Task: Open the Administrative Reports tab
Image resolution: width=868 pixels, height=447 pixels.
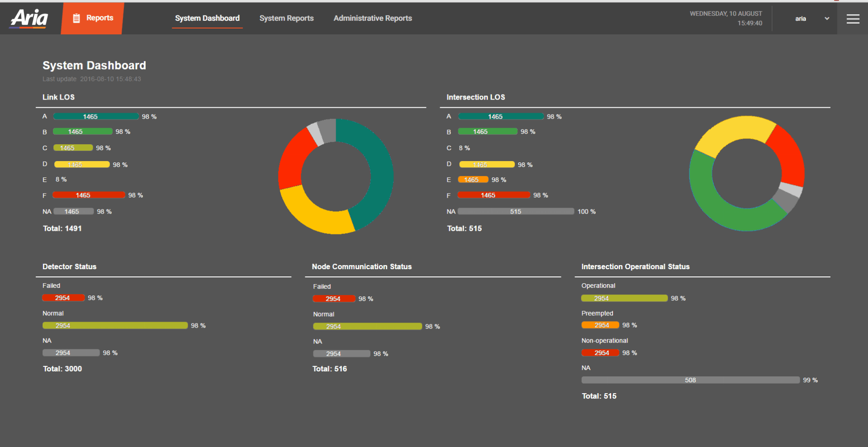Action: [x=373, y=18]
